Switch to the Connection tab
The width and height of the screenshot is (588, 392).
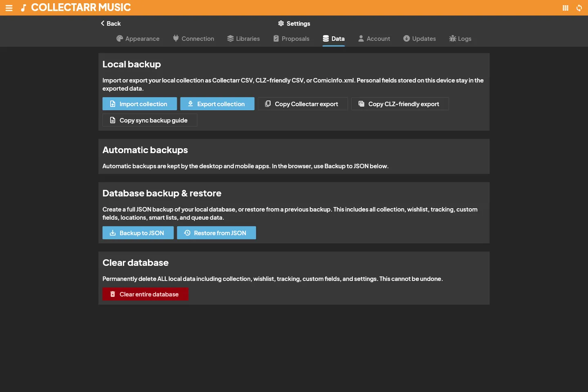tap(194, 38)
